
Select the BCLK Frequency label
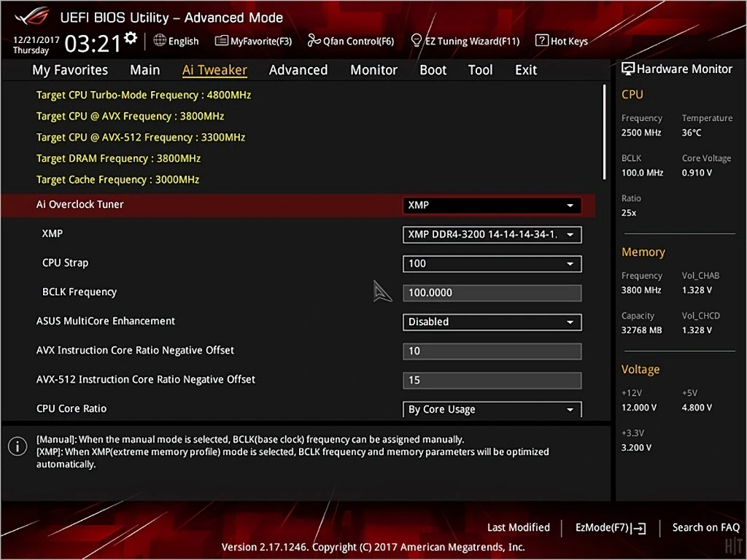80,292
